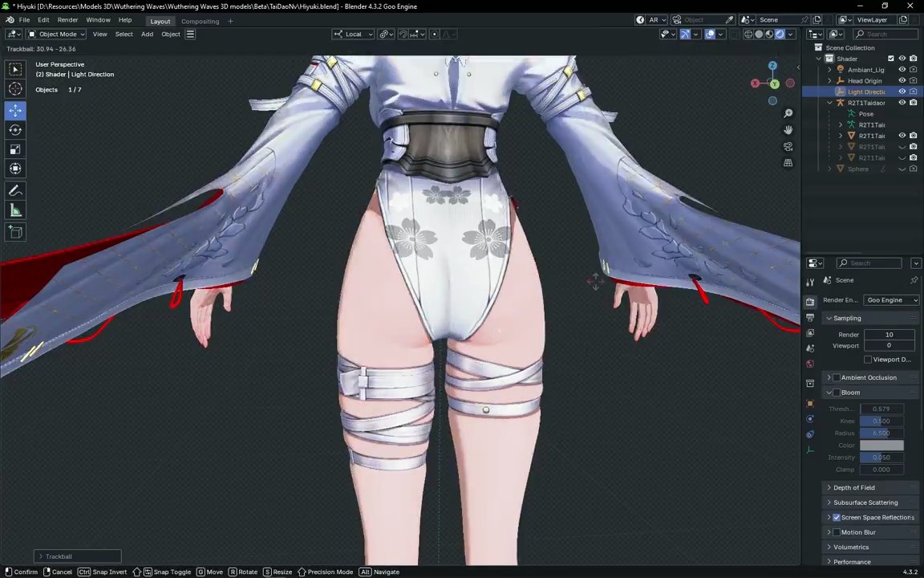Open the Edit menu
The height and width of the screenshot is (578, 924).
43,20
